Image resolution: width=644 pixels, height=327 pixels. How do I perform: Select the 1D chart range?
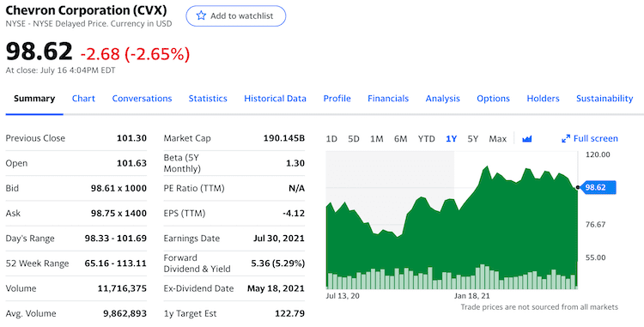click(331, 139)
